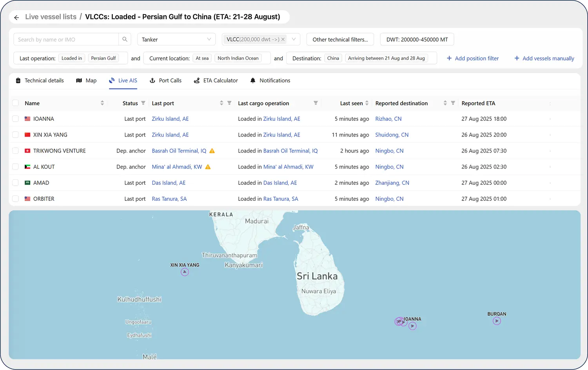Viewport: 588px width, 370px height.
Task: Click warning icon beside Mina' al Ahmadi
Action: click(208, 167)
